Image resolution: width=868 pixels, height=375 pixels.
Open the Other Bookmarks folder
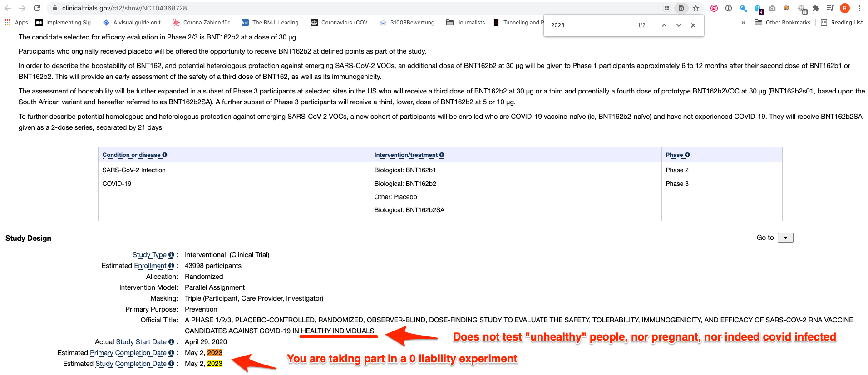[783, 23]
